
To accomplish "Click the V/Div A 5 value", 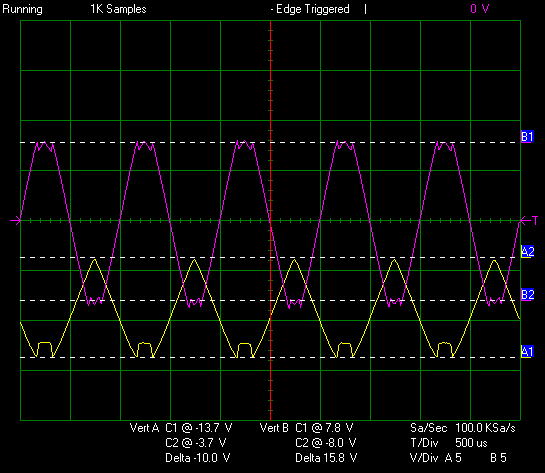I will click(453, 458).
